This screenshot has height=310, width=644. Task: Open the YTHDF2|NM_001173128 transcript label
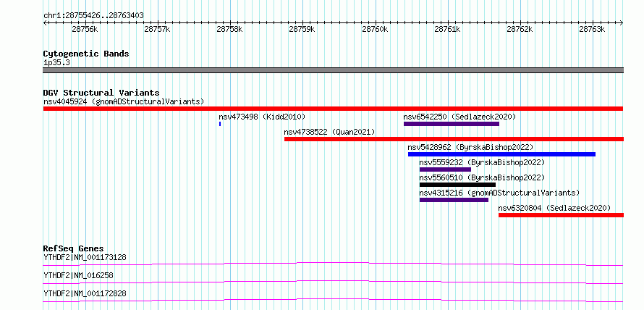[85, 258]
